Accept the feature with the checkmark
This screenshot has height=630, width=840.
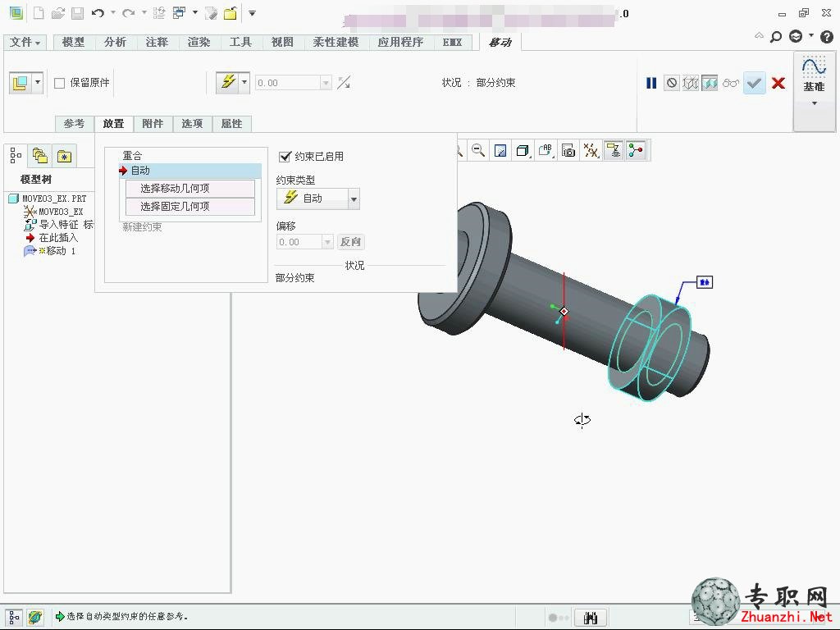755,83
